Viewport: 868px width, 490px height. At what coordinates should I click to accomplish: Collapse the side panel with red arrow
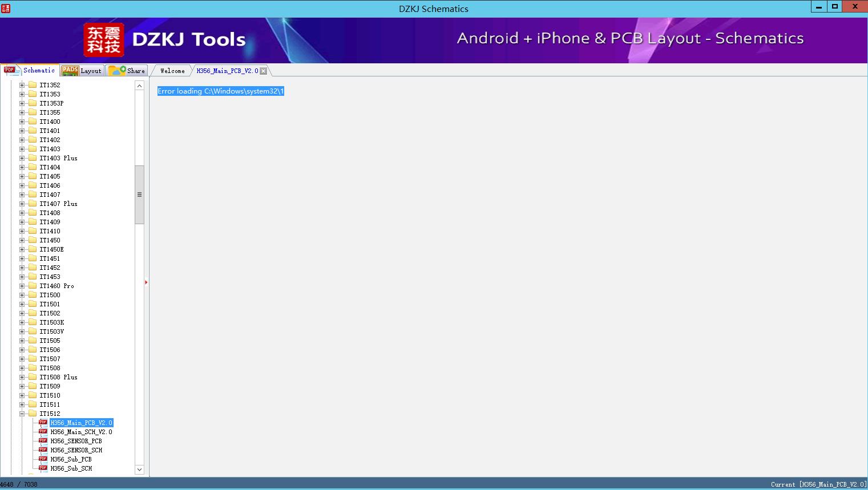pyautogui.click(x=146, y=282)
